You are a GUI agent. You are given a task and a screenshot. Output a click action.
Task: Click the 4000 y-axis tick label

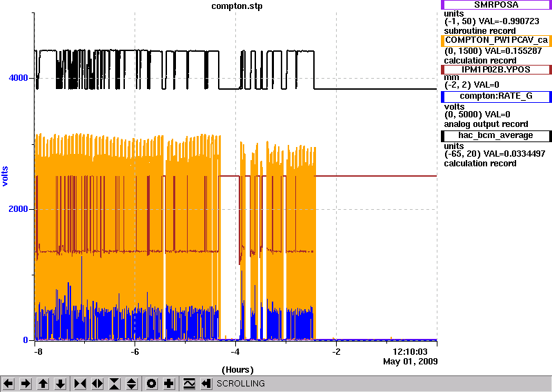pos(19,78)
